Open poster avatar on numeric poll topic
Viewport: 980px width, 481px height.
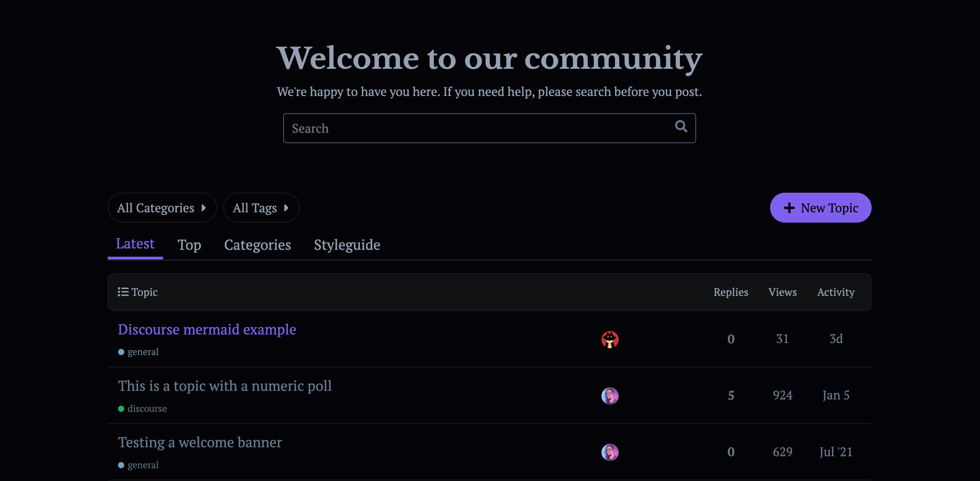610,396
